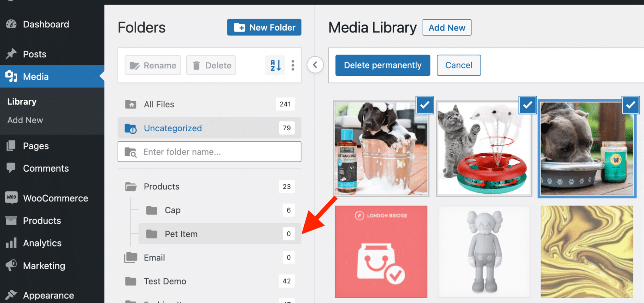
Task: Click the WooCommerce icon in the sidebar
Action: point(11,198)
